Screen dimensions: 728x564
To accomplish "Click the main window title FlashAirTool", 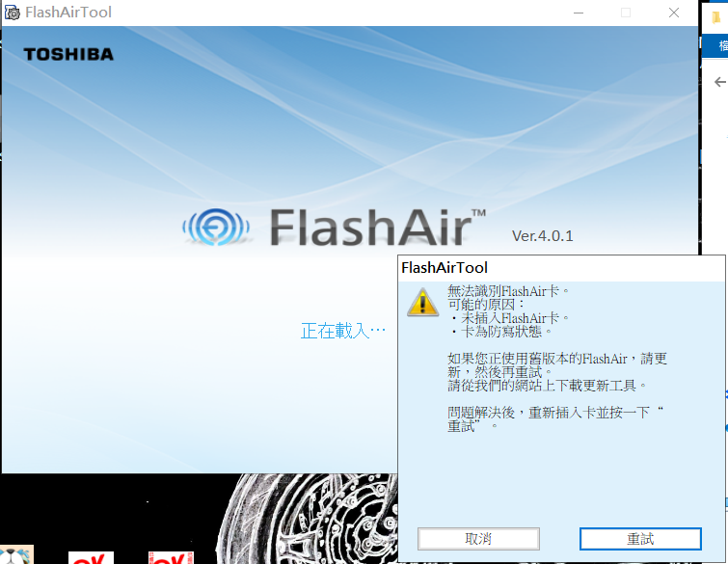I will pyautogui.click(x=68, y=13).
